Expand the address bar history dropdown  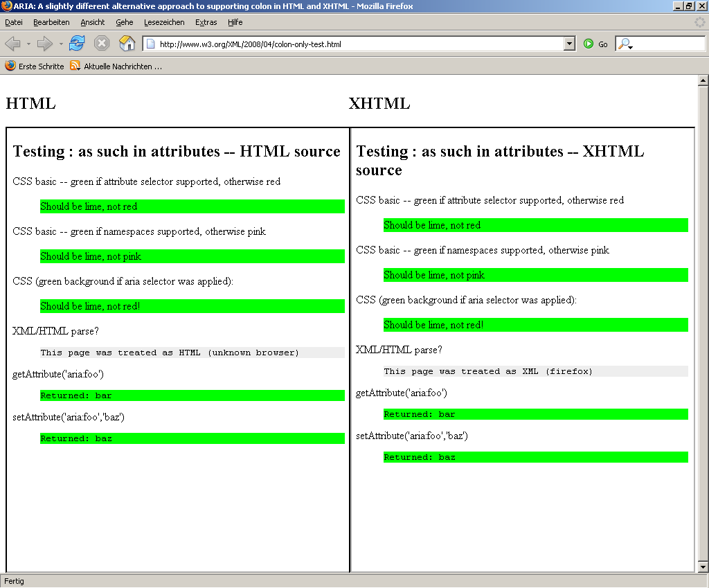click(x=570, y=44)
